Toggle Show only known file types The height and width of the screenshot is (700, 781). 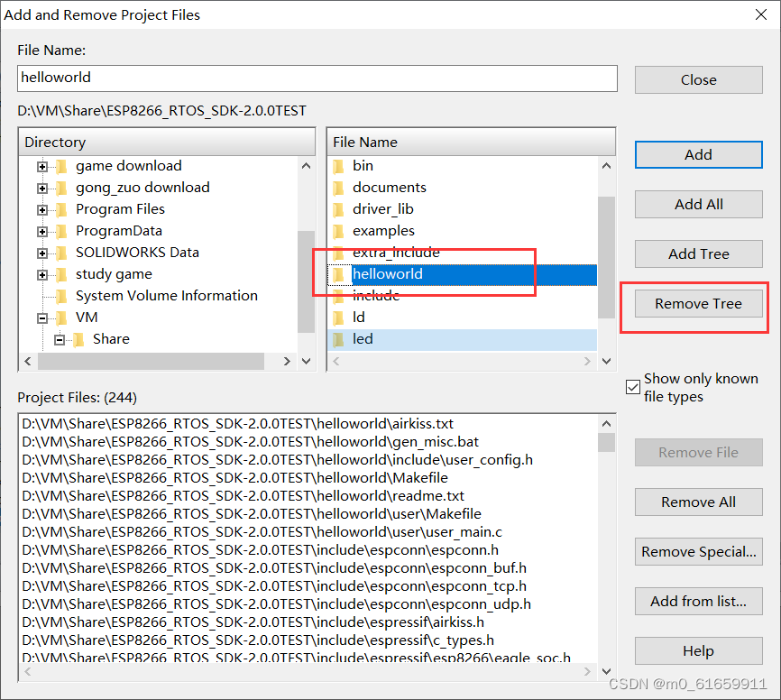633,387
